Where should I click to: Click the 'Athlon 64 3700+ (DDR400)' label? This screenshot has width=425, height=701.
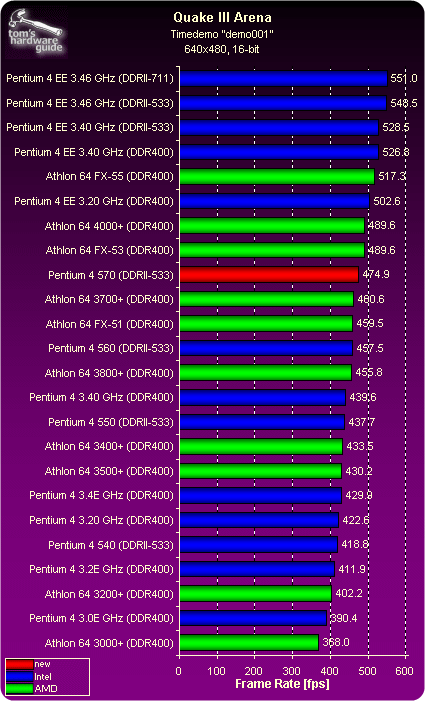point(109,299)
